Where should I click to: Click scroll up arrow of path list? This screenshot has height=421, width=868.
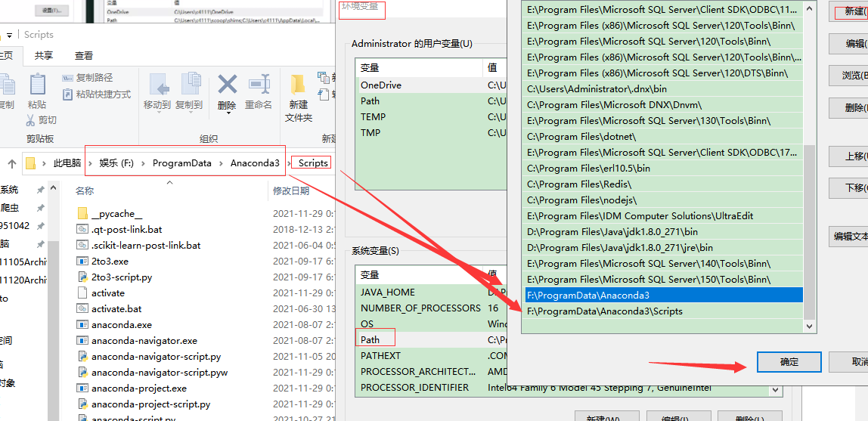pyautogui.click(x=809, y=9)
